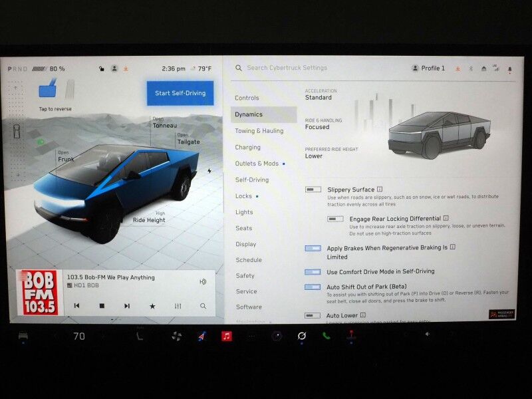This screenshot has width=532, height=399.
Task: Tap the search magnifier in Cybertruck Settings
Action: (x=239, y=68)
